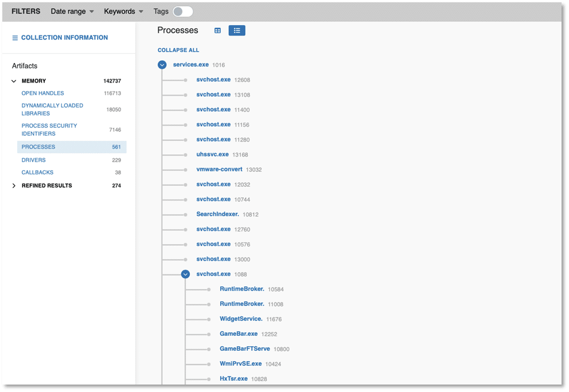The width and height of the screenshot is (569, 392).
Task: Open svchost.exe 13000 process
Action: point(213,259)
